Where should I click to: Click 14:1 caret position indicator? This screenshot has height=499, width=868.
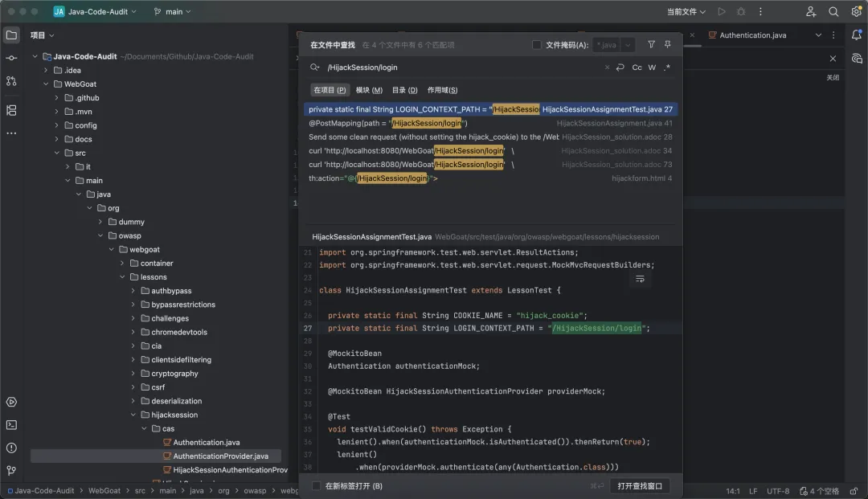(x=733, y=491)
